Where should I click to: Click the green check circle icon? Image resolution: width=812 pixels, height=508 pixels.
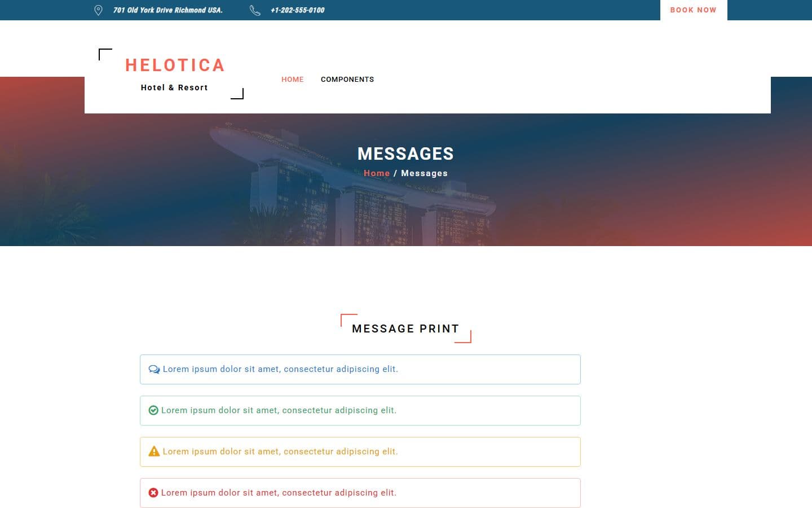click(x=153, y=410)
